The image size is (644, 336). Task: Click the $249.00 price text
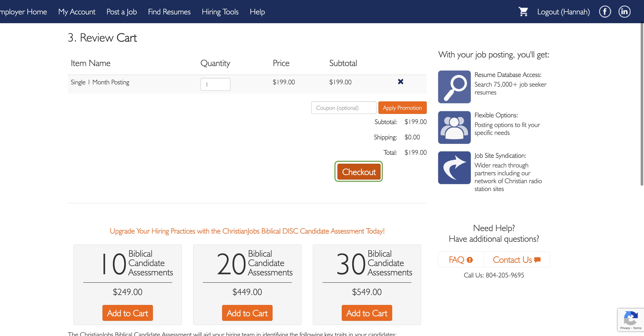tap(127, 292)
